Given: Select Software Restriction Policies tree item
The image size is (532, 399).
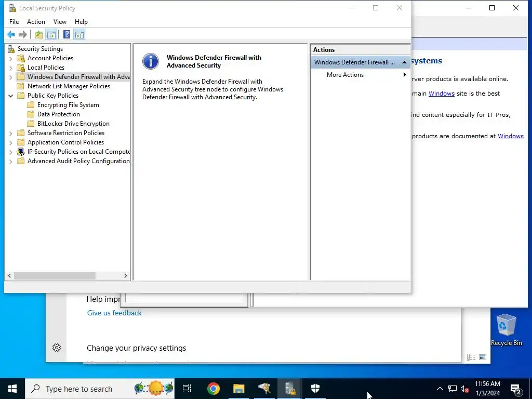Looking at the screenshot, I should tap(66, 133).
